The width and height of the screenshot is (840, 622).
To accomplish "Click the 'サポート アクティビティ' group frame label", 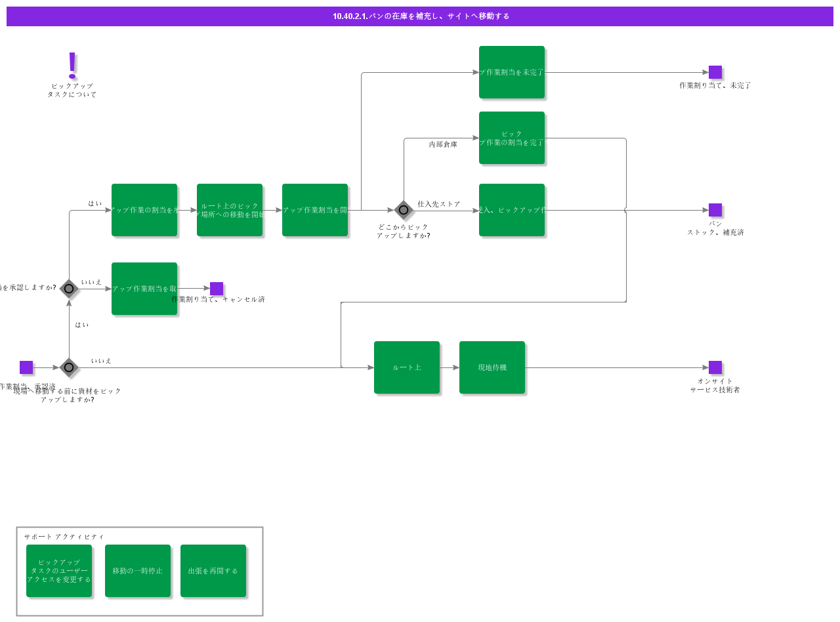I will pos(64,537).
